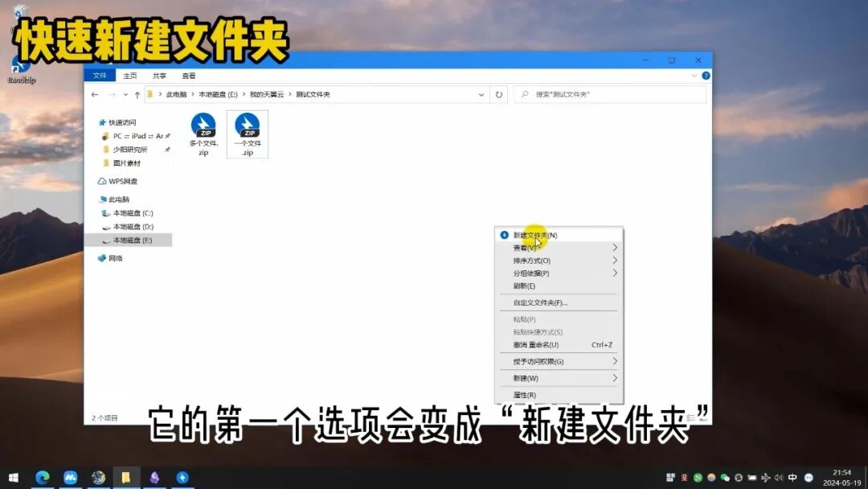Click the Bandizip icon on the taskbar

[182, 478]
